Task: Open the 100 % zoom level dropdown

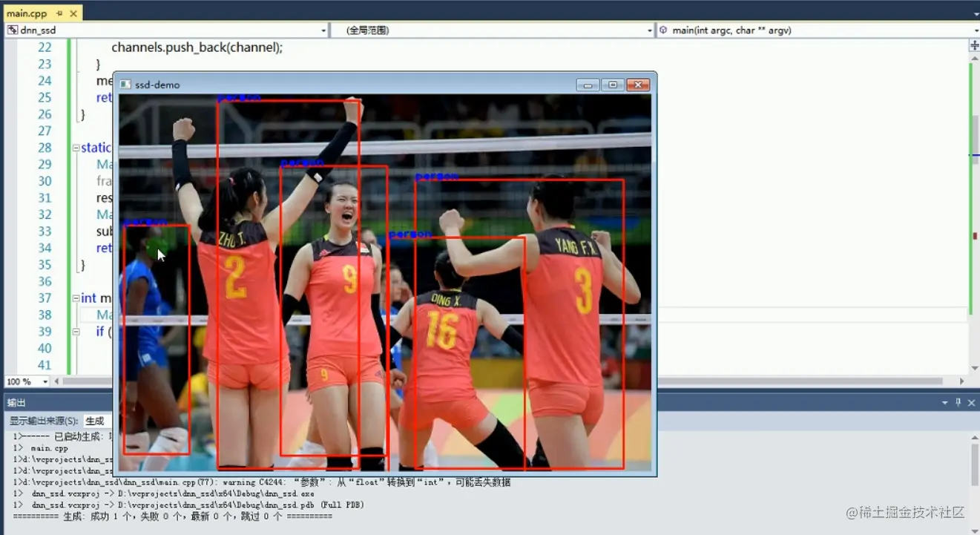Action: tap(26, 381)
